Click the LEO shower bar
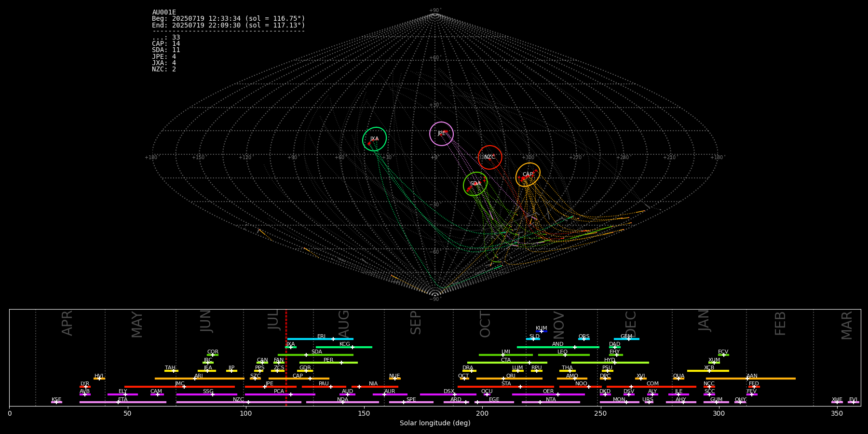Viewport: 868px width, 434px height. coord(564,355)
